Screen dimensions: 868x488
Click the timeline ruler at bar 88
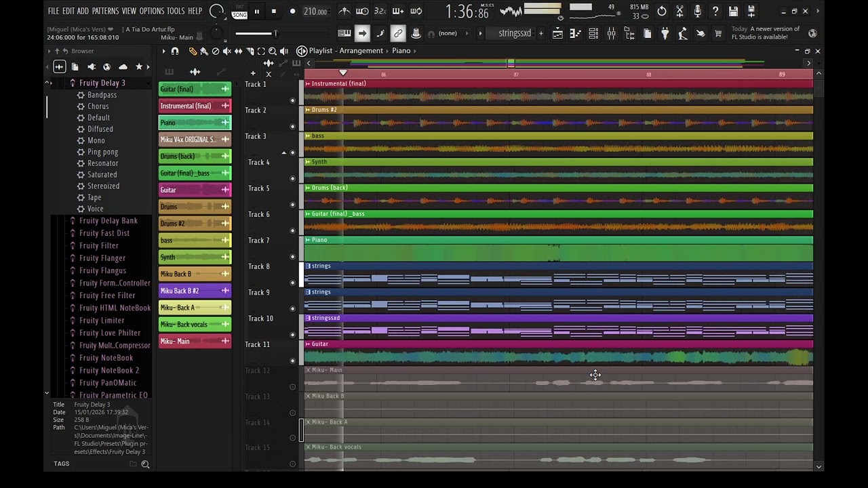[648, 74]
